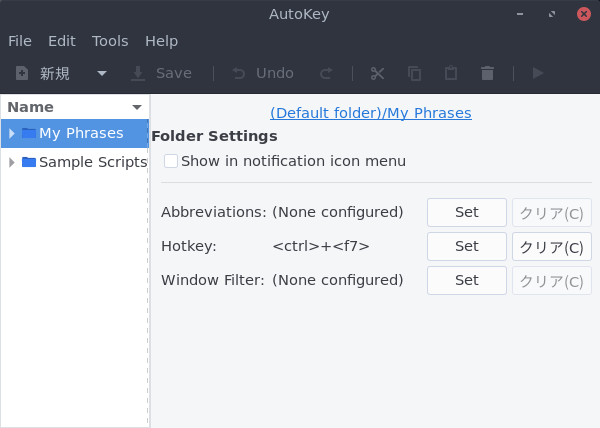Click the Undo toolbar button
Screen dimensions: 600x428
pos(263,73)
